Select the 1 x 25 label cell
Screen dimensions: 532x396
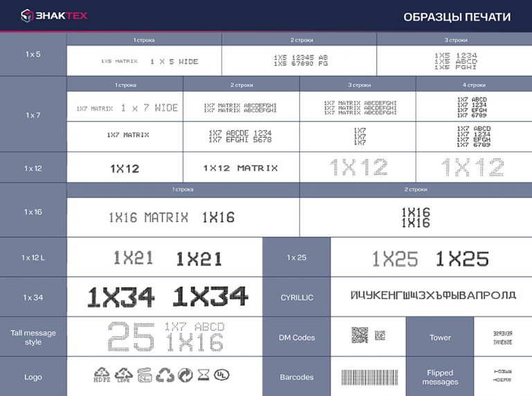tap(296, 257)
